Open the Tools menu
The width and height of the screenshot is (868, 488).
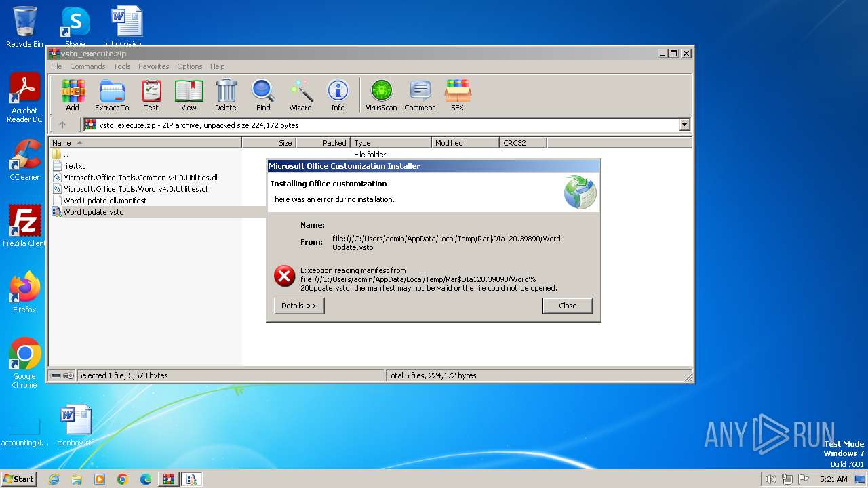point(122,66)
